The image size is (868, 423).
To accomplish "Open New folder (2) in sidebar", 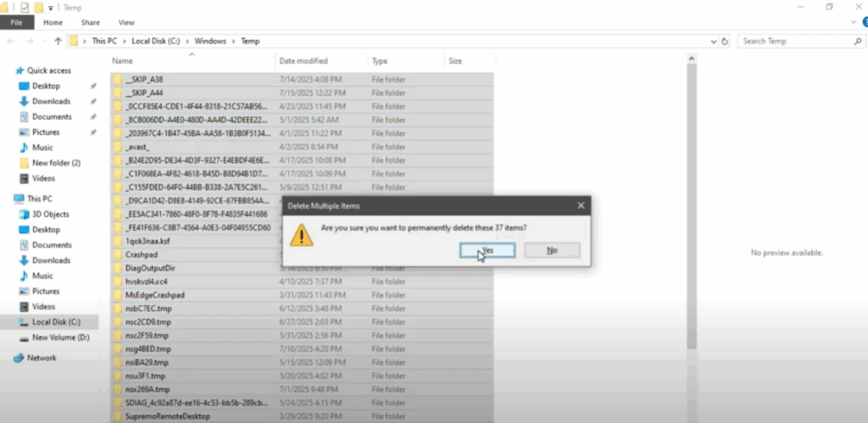I will point(56,163).
